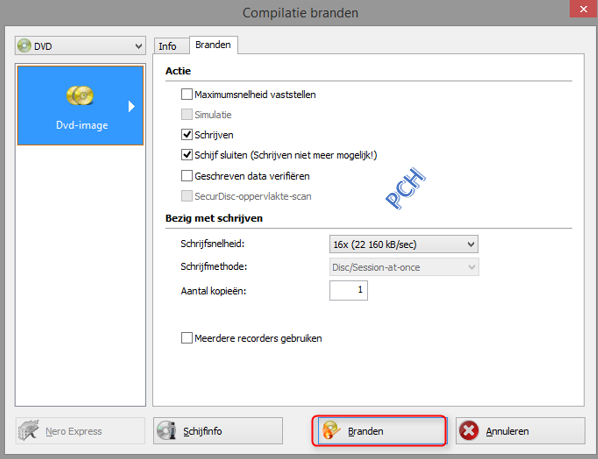Click the disc info icon beside Schijfinfo

(167, 431)
